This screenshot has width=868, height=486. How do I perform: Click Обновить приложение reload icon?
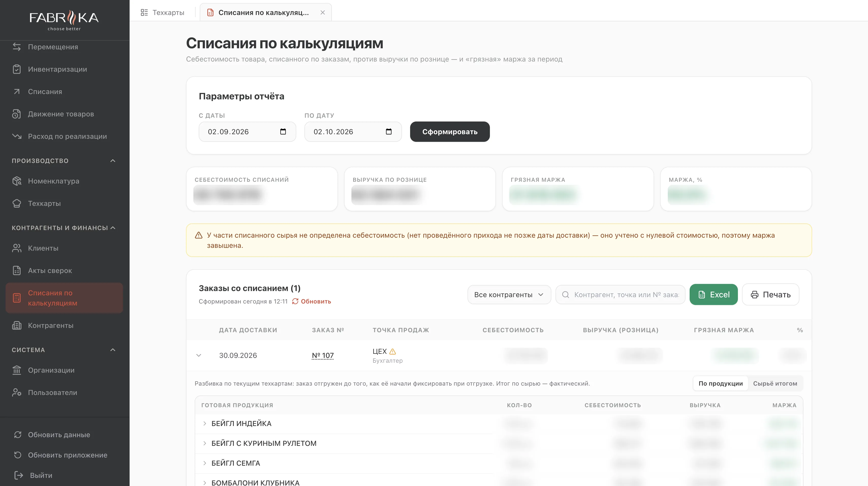point(18,455)
